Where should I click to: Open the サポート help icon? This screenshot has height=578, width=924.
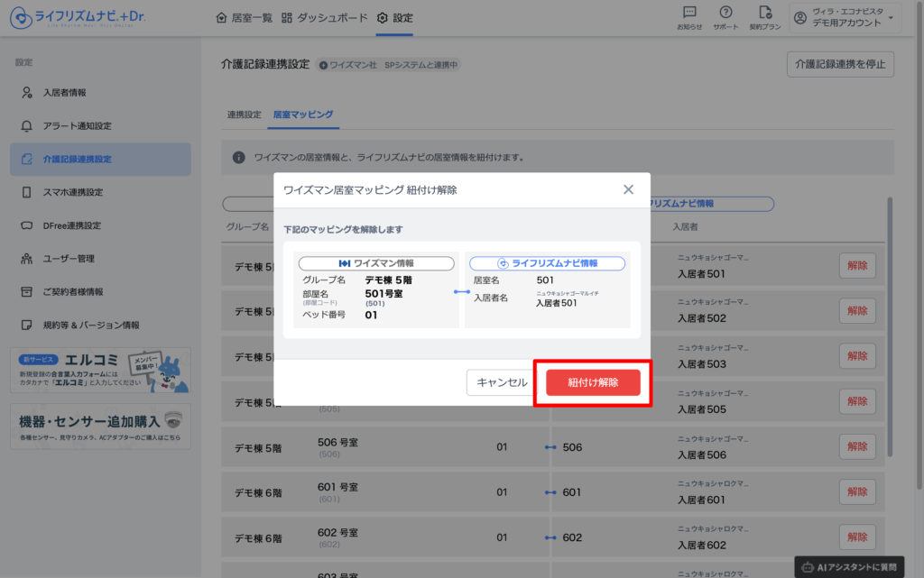click(725, 13)
